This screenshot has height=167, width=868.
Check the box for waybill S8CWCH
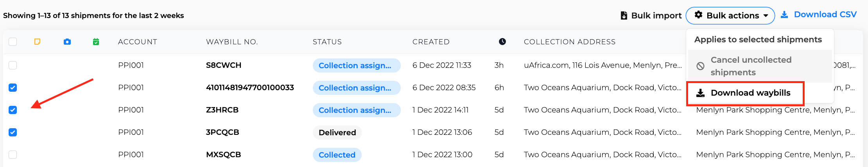[x=13, y=65]
